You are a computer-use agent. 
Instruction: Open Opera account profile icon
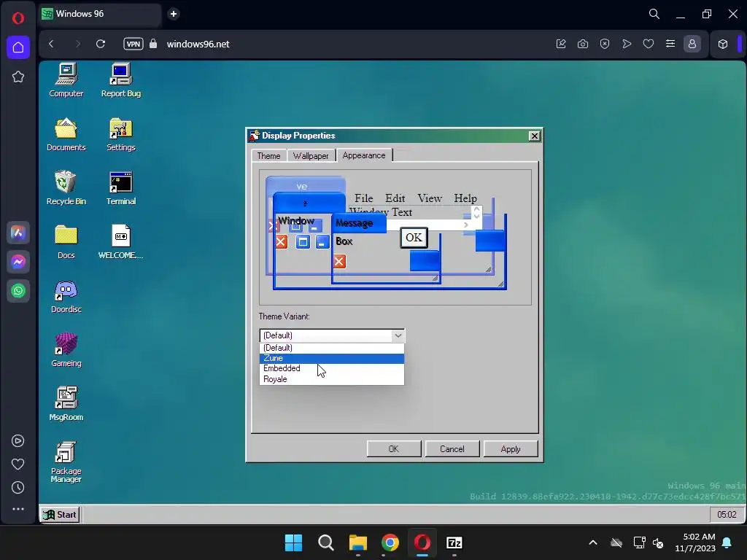(x=692, y=44)
